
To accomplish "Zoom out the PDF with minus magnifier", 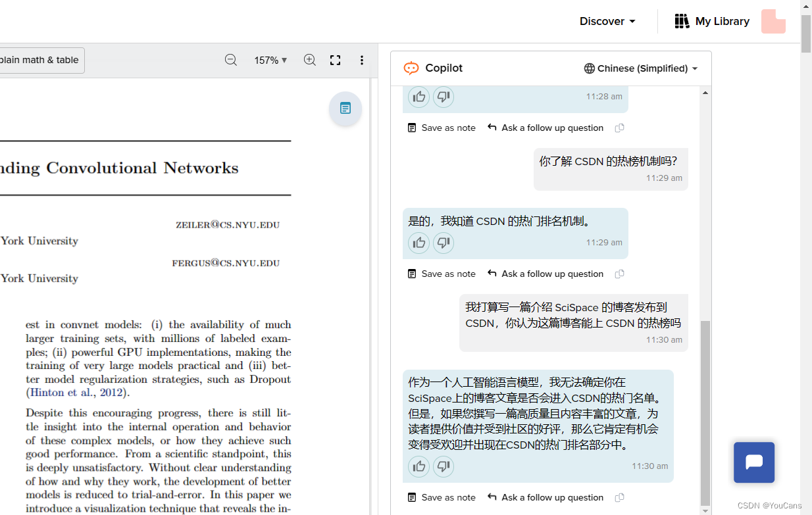I will click(230, 60).
